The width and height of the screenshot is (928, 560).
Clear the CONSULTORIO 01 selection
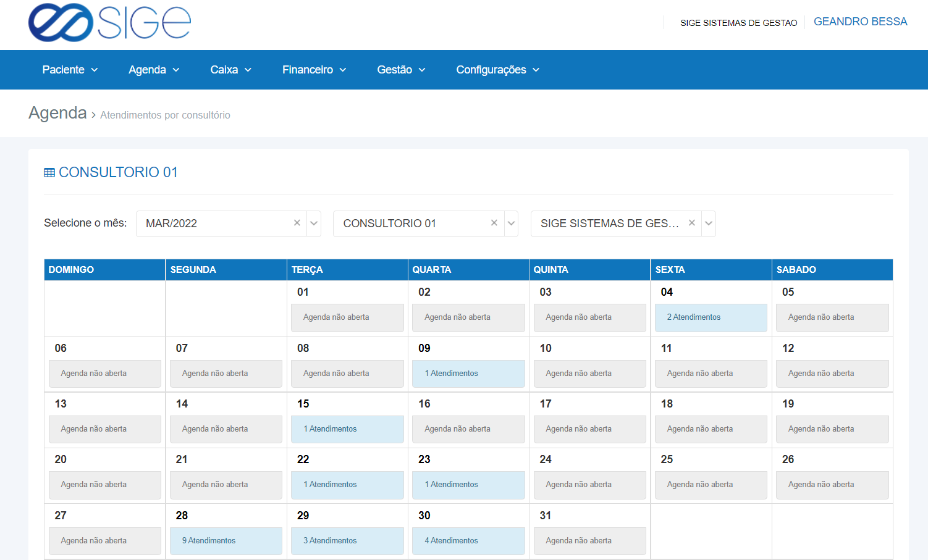coord(494,223)
